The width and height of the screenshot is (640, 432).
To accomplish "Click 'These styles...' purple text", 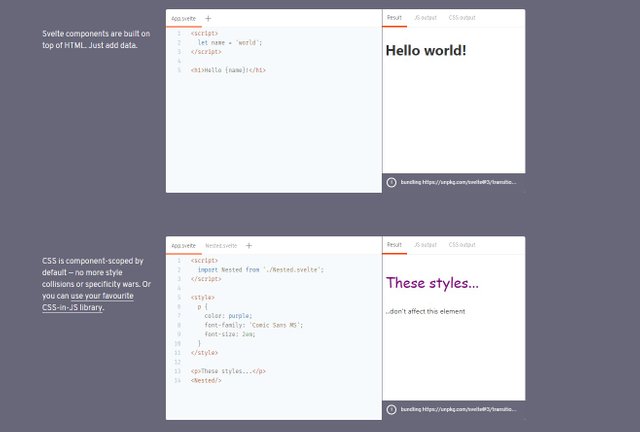I will pyautogui.click(x=432, y=283).
